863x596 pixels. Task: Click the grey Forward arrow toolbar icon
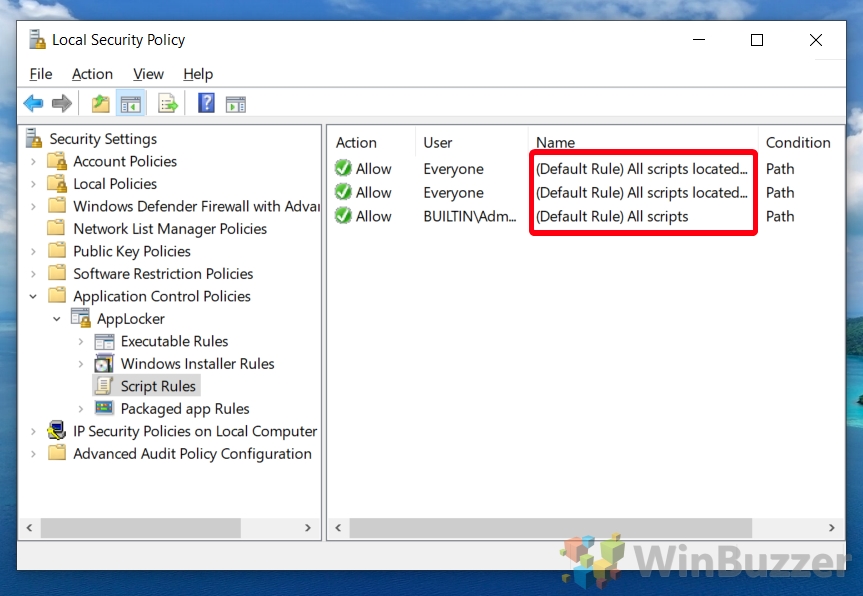62,103
